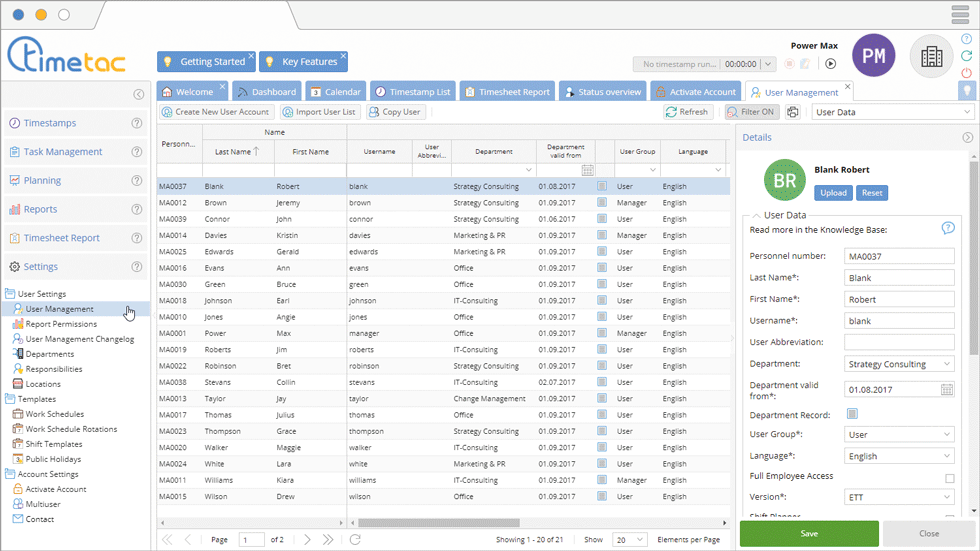
Task: Open the Department valid from calendar picker
Action: point(947,390)
